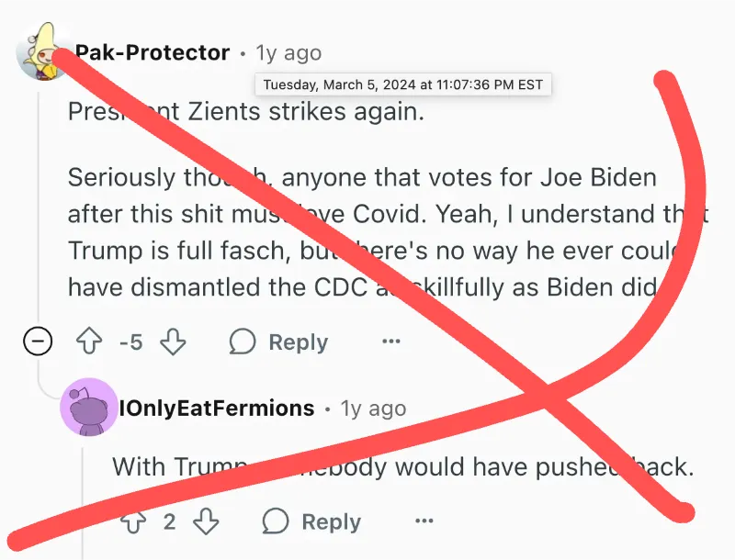The width and height of the screenshot is (735, 560).
Task: Open the overflow menu on Pak-Protector's comment
Action: point(390,342)
